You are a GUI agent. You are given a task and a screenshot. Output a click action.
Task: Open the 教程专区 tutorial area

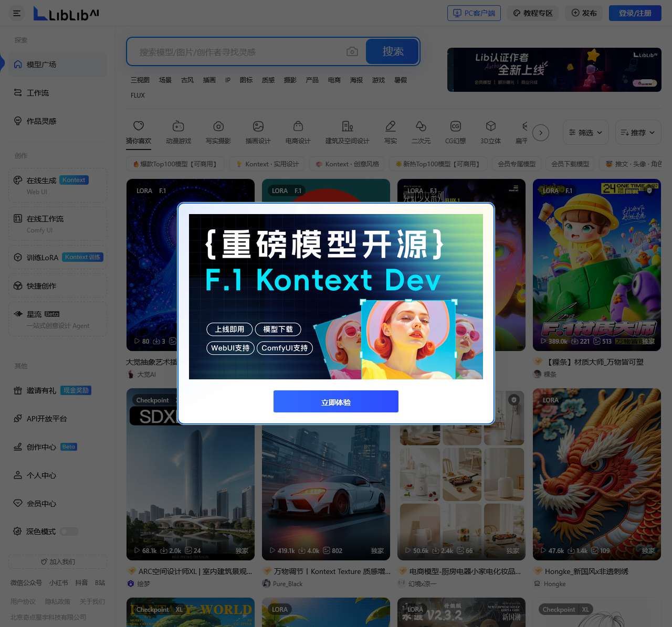(533, 13)
